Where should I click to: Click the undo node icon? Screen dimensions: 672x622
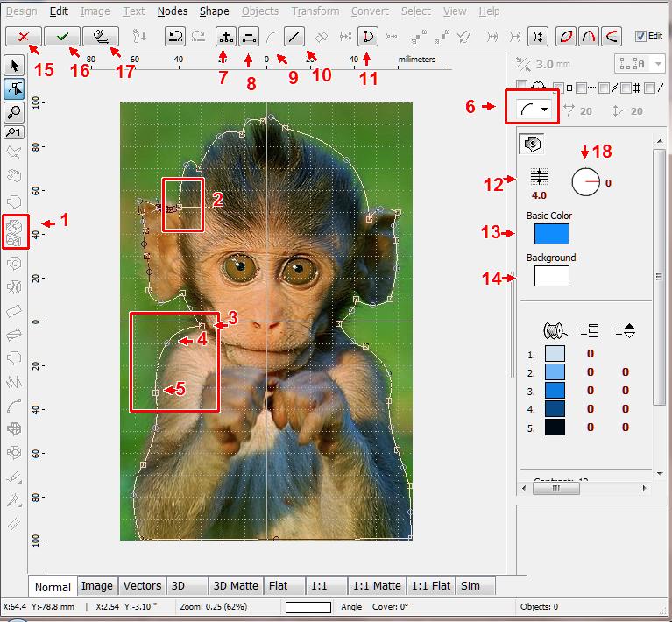coord(176,37)
